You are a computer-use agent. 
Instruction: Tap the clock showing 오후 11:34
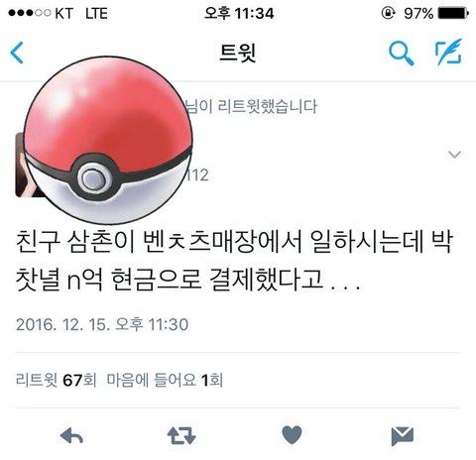click(239, 13)
